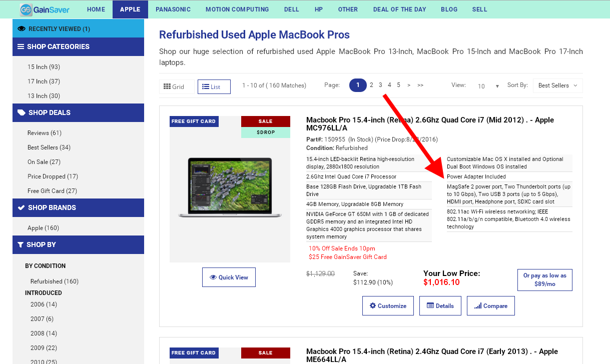Filter by 13 Inch (30)

tap(44, 96)
